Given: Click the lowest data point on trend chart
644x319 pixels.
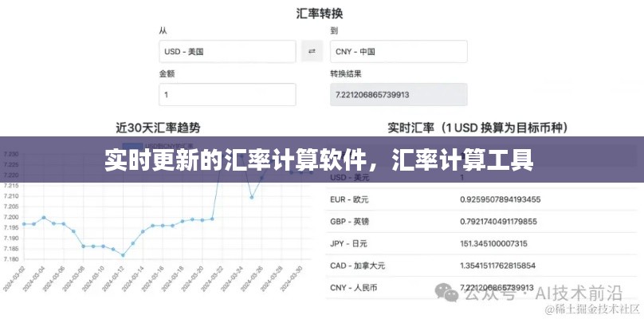Looking at the screenshot, I should [x=123, y=255].
